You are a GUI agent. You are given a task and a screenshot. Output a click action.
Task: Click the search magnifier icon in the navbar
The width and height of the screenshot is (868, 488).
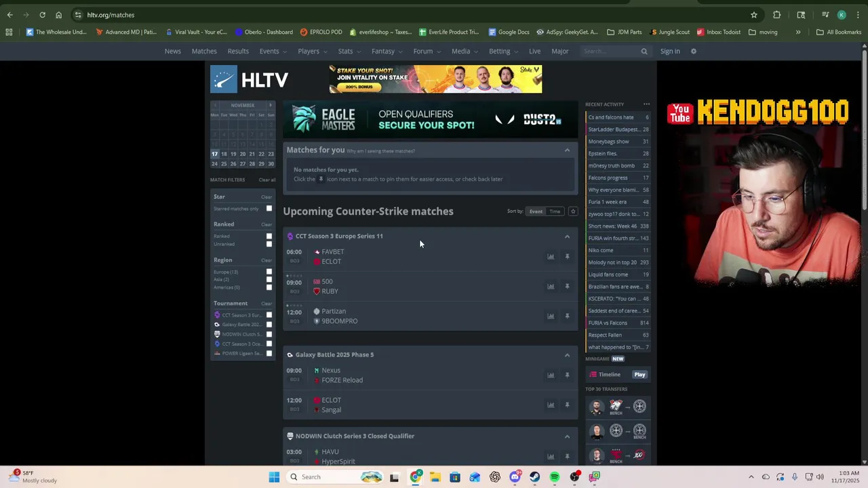tap(644, 52)
